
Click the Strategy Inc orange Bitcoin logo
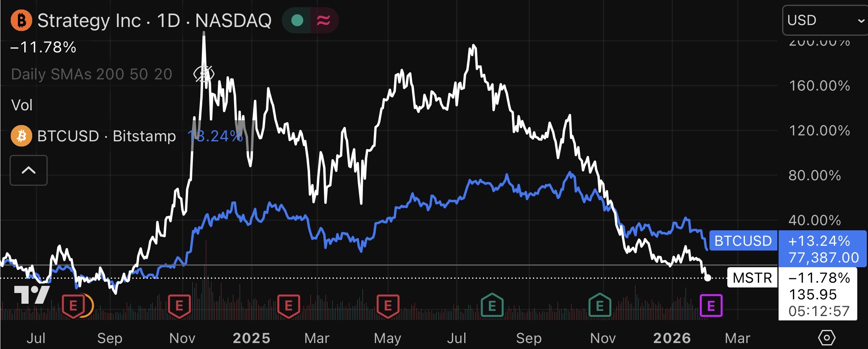[x=21, y=21]
